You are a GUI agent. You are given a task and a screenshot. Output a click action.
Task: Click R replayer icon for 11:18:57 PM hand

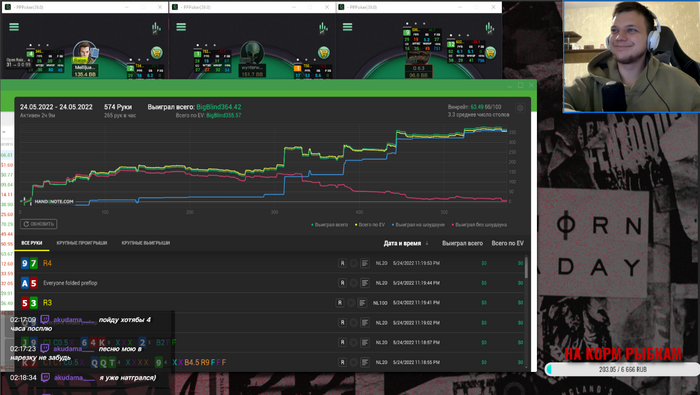342,342
